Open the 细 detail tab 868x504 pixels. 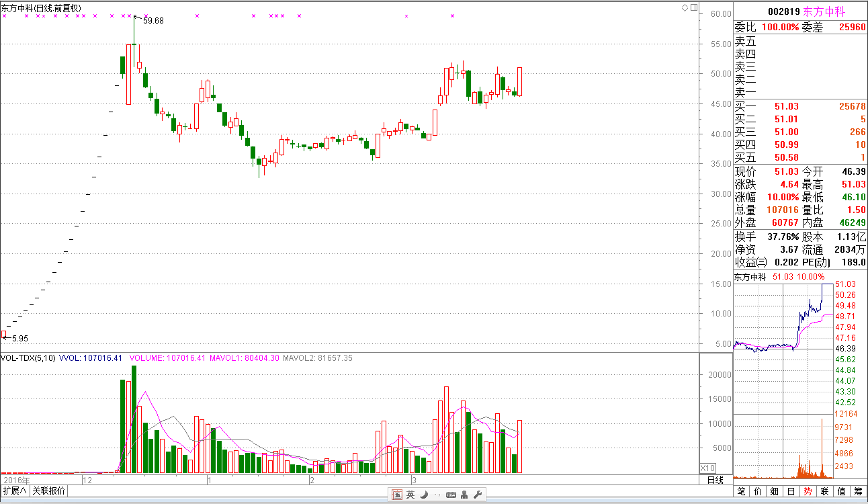coord(775,492)
